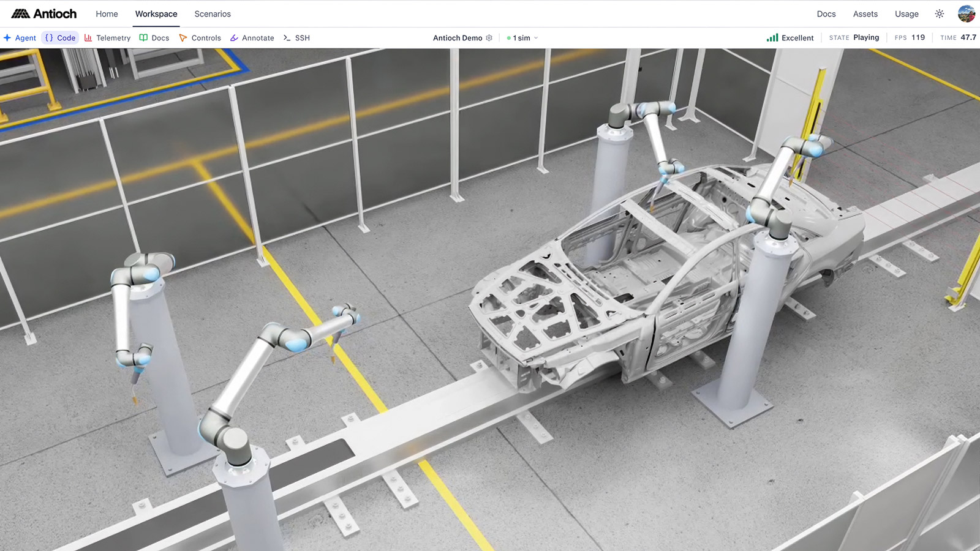
Task: Toggle the Code panel
Action: pyautogui.click(x=61, y=38)
